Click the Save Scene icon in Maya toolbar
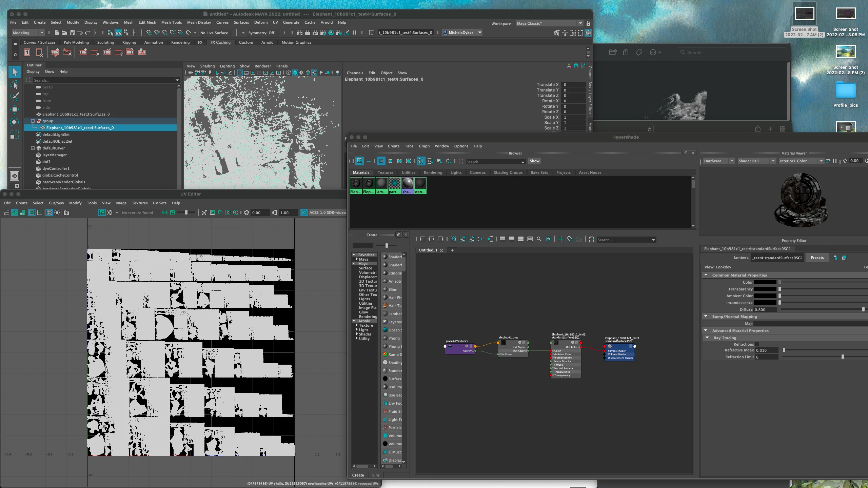 pyautogui.click(x=72, y=33)
